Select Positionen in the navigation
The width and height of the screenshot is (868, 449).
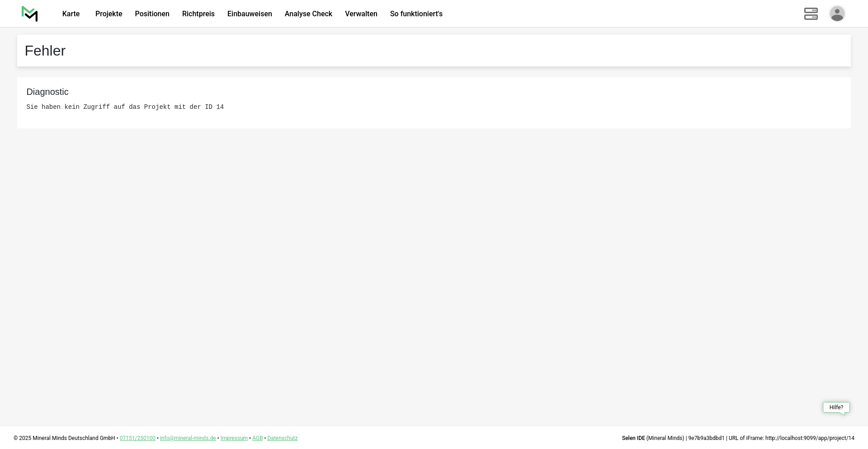click(x=152, y=14)
